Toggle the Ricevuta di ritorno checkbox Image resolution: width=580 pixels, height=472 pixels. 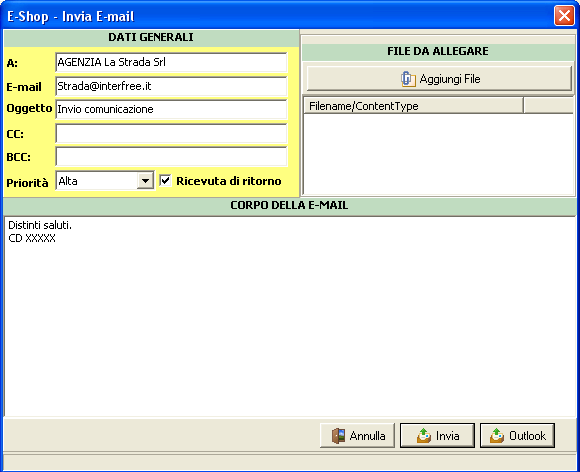(x=165, y=181)
